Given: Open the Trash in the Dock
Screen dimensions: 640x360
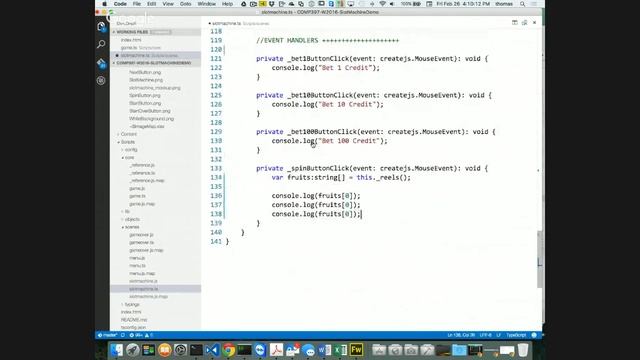Looking at the screenshot, I should [x=523, y=350].
